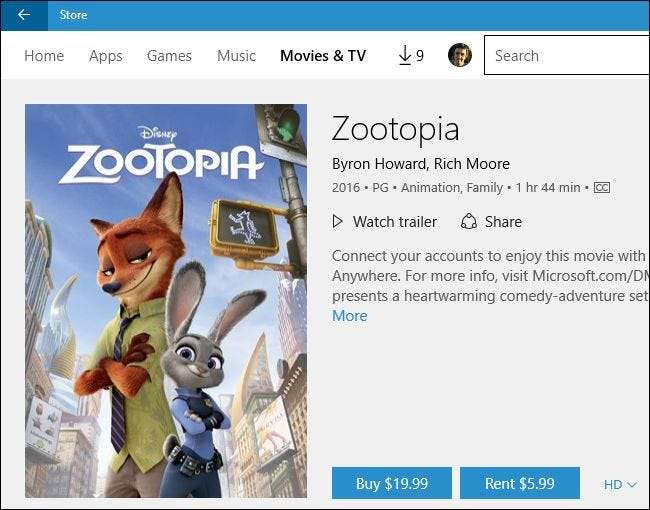Switch to the Apps tab
Viewport: 650px width, 510px height.
point(106,56)
